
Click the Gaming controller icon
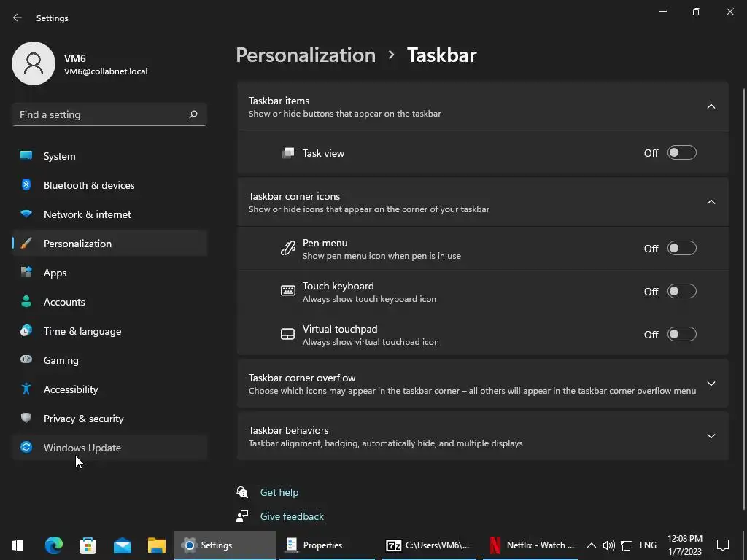point(26,359)
